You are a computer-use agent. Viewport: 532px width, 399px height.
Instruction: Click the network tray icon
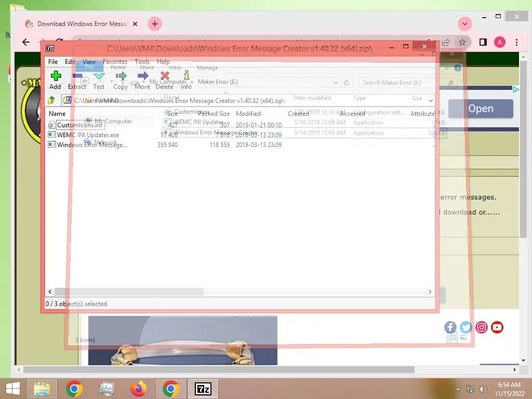[x=471, y=389]
